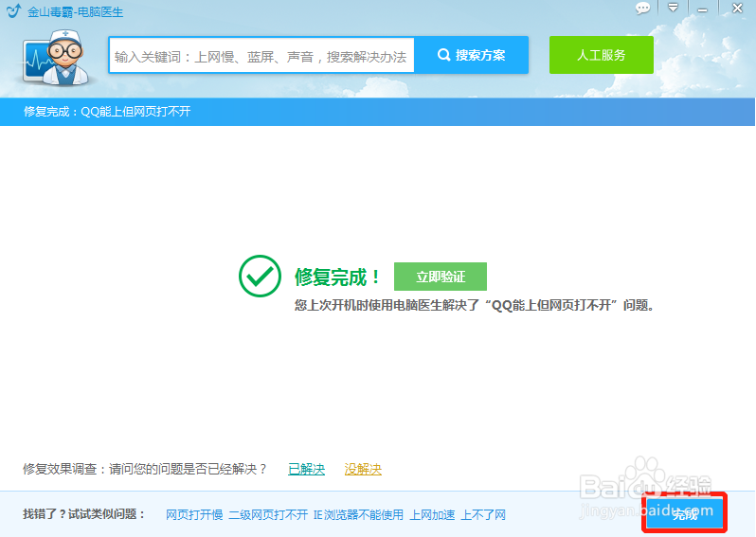
Task: Click the green checkmark completion icon
Action: tap(260, 276)
